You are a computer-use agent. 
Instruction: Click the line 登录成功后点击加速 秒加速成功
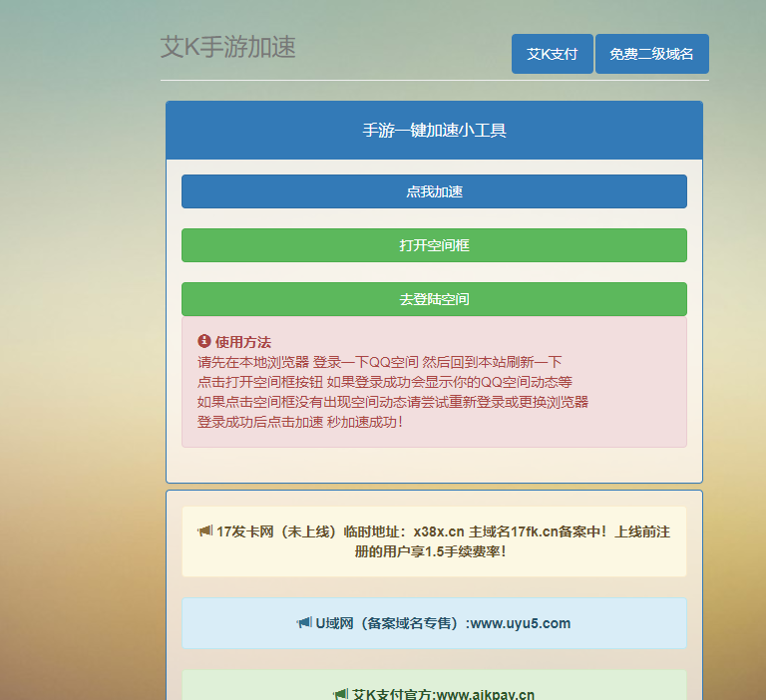300,422
